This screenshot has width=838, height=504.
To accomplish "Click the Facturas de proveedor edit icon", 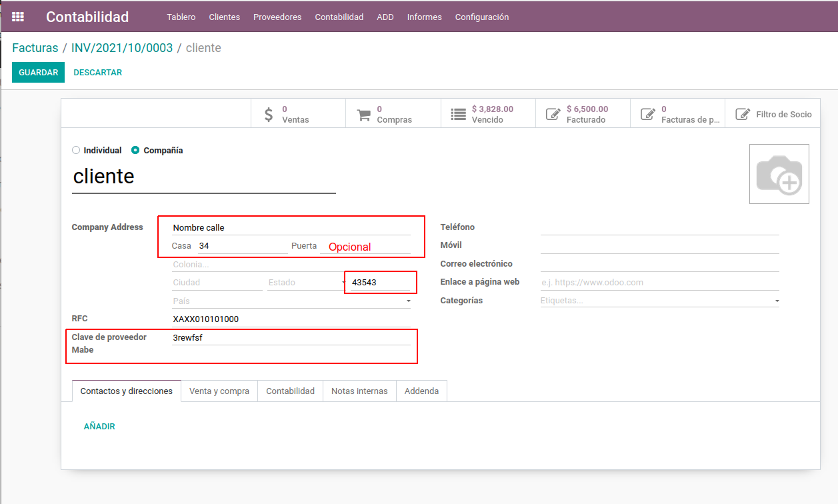I will pyautogui.click(x=647, y=114).
